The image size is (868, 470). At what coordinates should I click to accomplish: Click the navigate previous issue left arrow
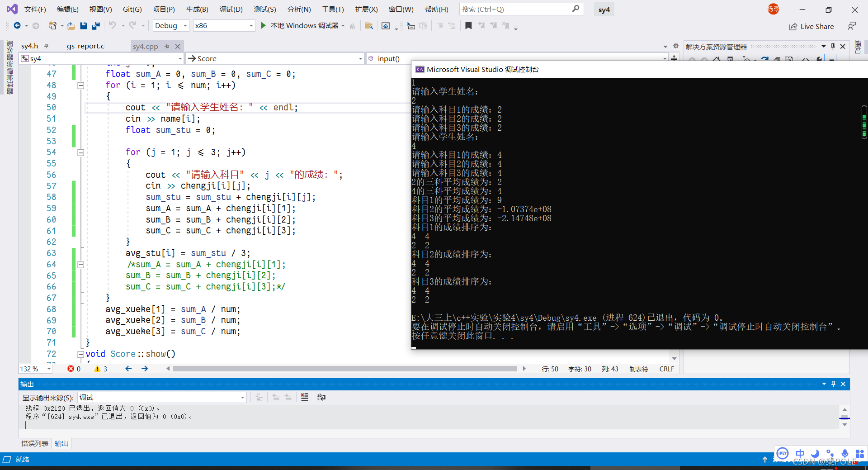pos(128,369)
